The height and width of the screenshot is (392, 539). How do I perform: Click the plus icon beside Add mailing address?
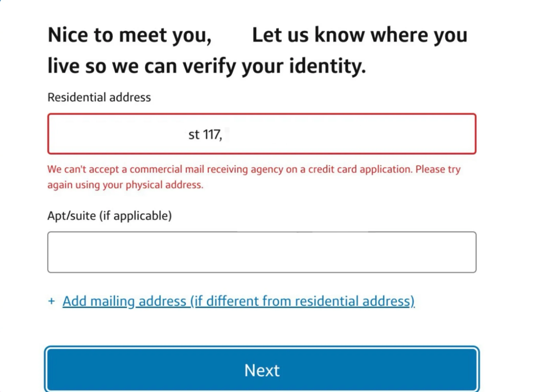click(52, 301)
